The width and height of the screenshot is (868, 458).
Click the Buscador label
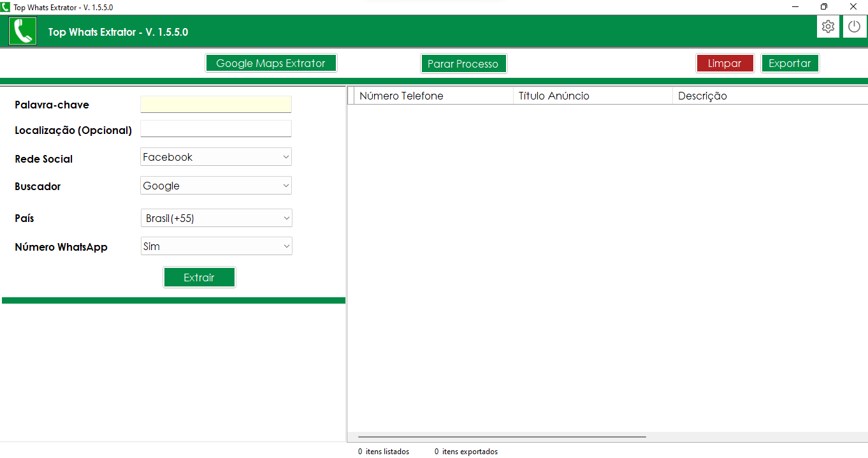(x=38, y=186)
